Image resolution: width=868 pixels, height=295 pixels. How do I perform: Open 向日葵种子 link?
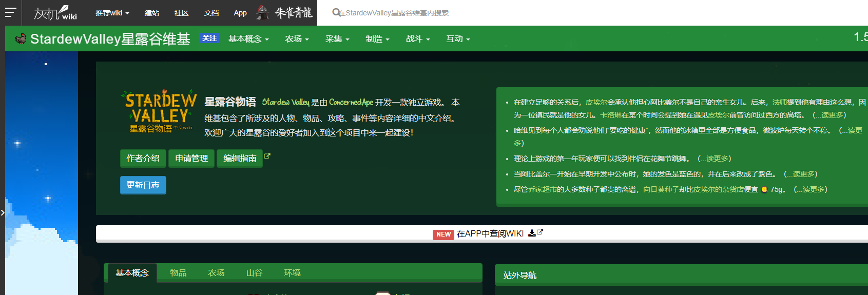tap(661, 189)
